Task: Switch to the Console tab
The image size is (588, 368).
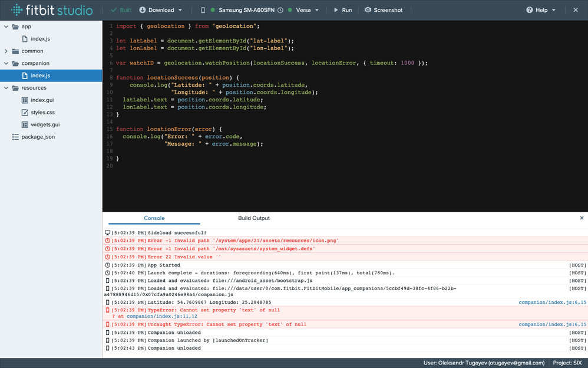Action: (154, 218)
